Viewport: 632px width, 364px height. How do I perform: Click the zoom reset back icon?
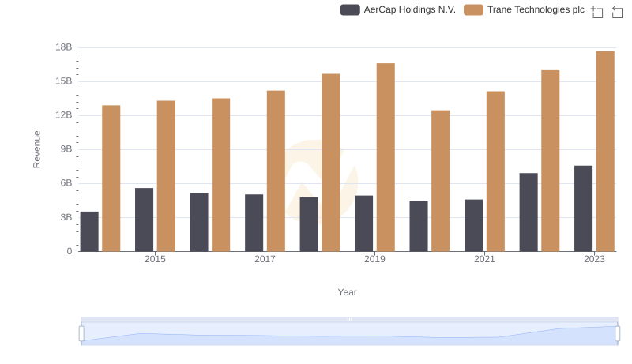617,12
